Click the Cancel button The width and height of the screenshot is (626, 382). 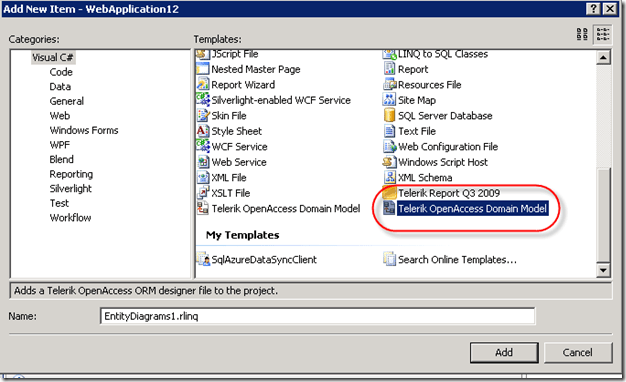[x=578, y=352]
